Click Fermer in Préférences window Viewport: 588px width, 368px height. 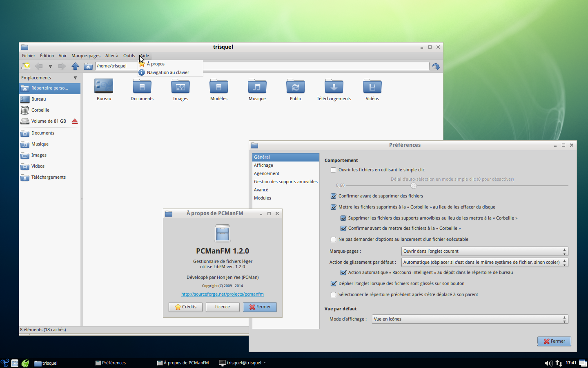coord(554,341)
